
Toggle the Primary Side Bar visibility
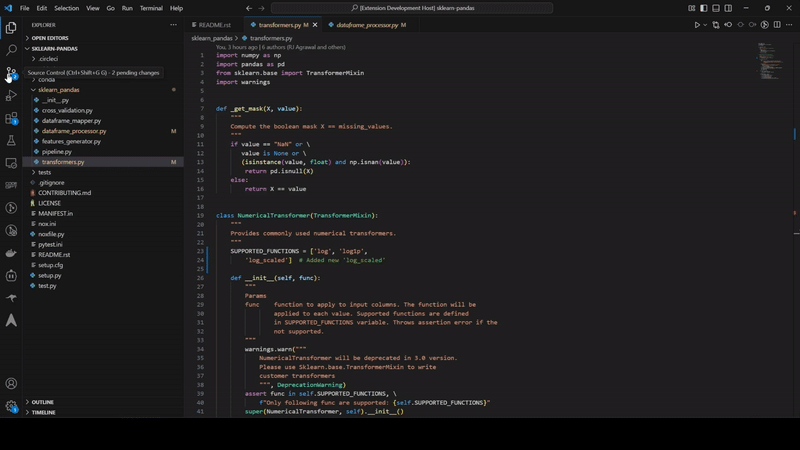[x=704, y=8]
